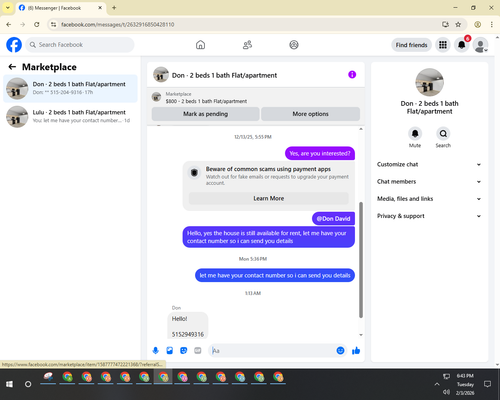Open the tab search dropdown arrow
500x400 pixels.
(x=7, y=8)
